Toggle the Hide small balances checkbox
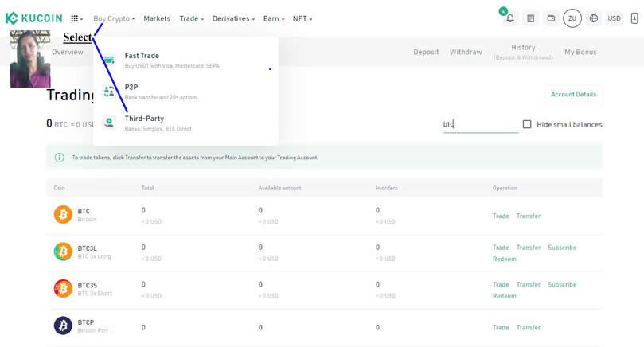 point(527,124)
